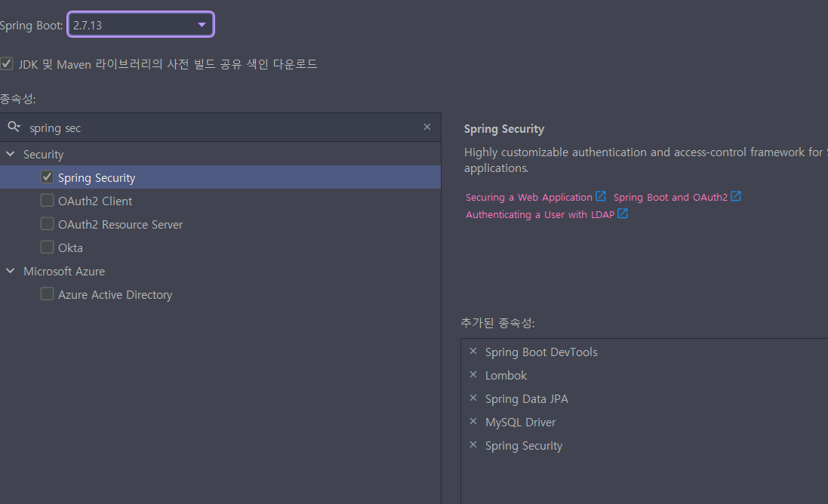Remove MySQL Driver from added dependencies
Viewport: 828px width, 504px height.
tap(473, 421)
